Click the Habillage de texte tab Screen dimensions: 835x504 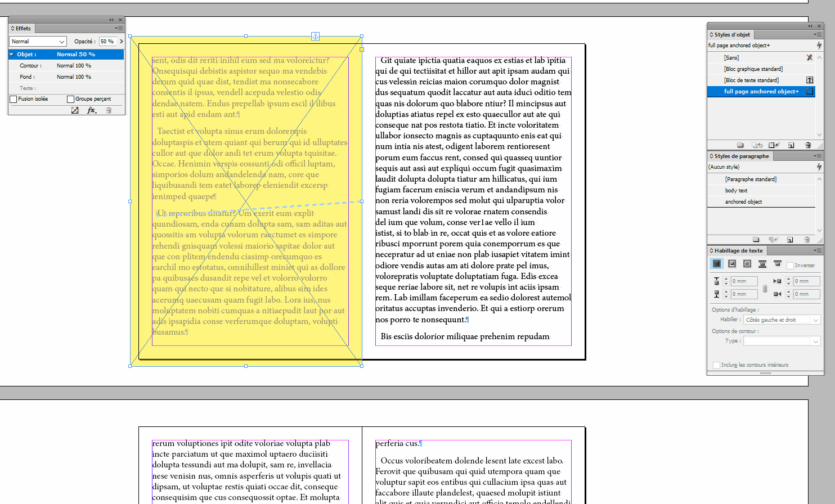[x=737, y=250]
